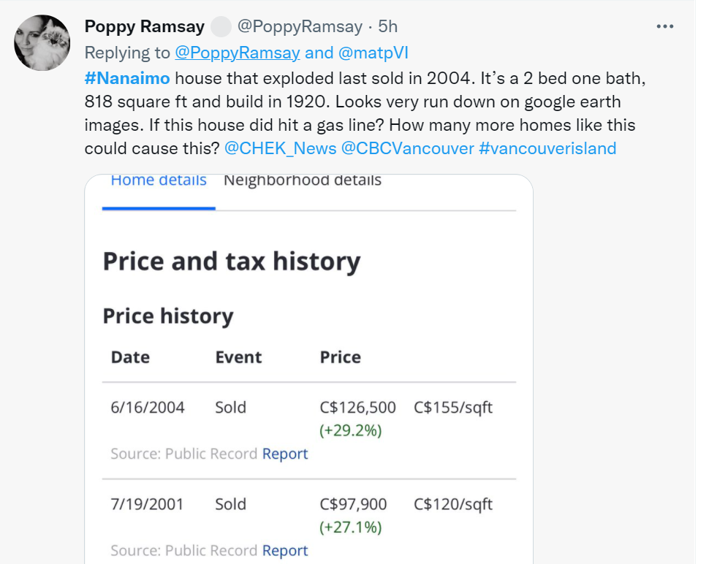Select the Home details tab
Screen dimensions: 728x564
[159, 180]
